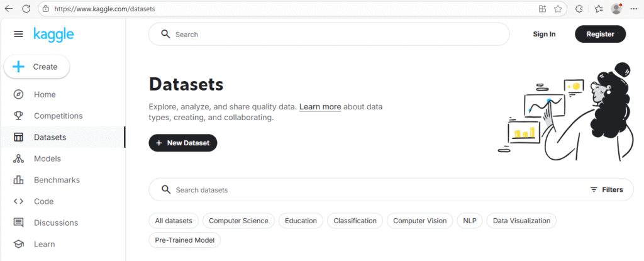This screenshot has height=261, width=644.
Task: Refresh the page using browser reload icon
Action: [26, 9]
